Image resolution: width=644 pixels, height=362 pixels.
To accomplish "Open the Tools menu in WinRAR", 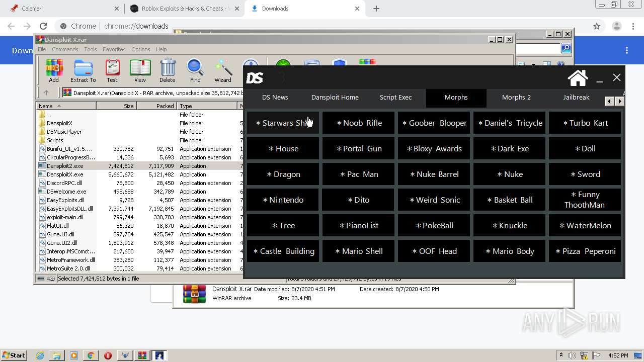I will point(91,49).
